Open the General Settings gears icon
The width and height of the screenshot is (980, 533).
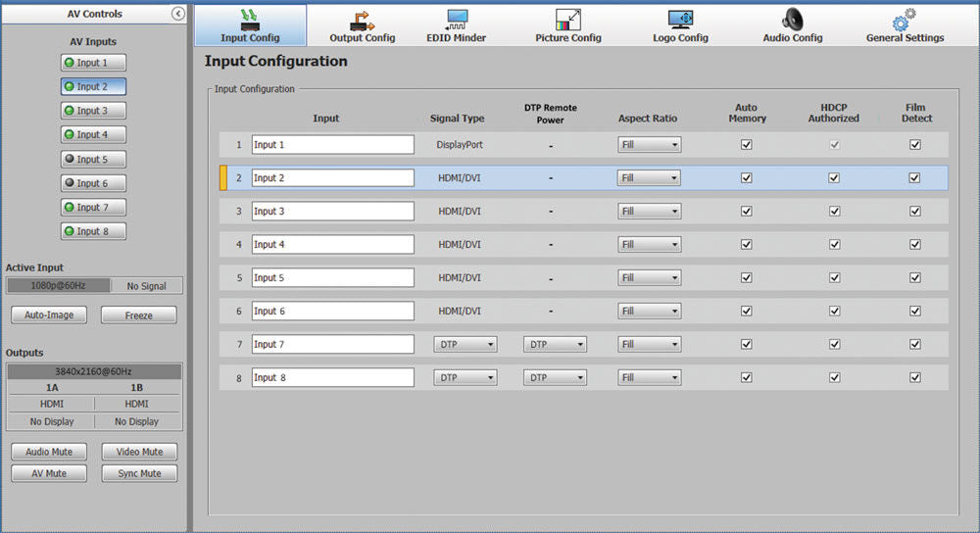click(x=905, y=20)
